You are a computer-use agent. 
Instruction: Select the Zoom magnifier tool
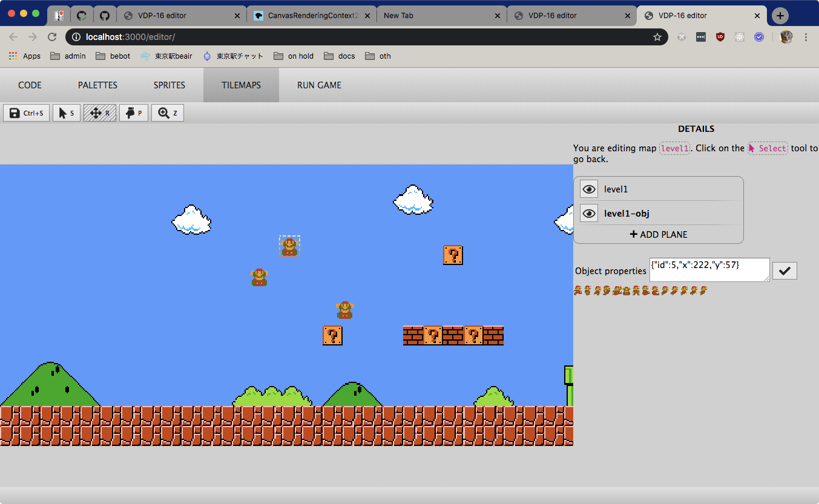[x=168, y=113]
